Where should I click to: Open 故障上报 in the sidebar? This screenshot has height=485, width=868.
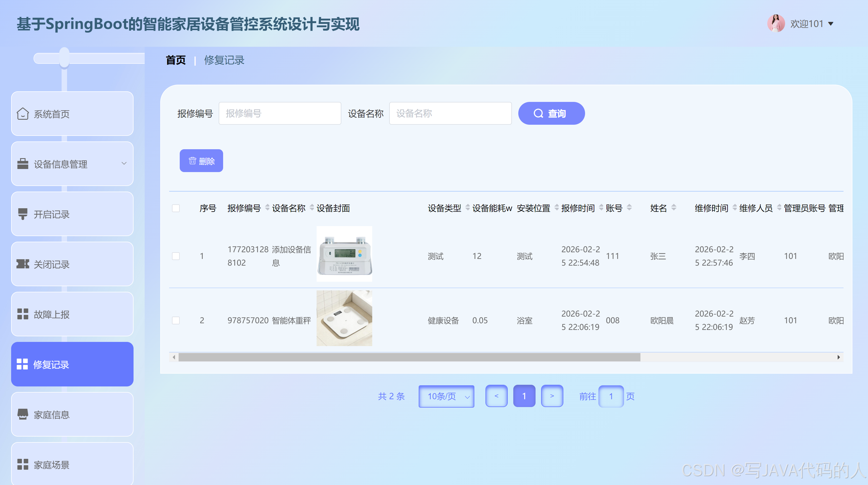(72, 314)
